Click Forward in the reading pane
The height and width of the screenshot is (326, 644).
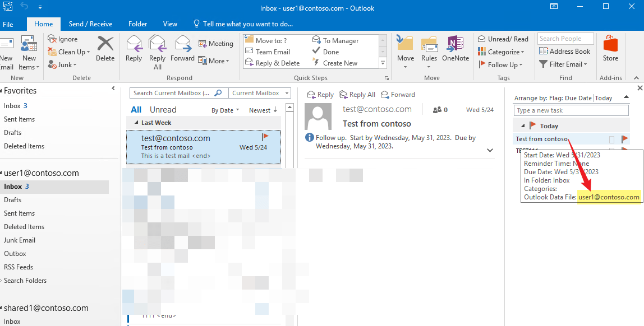(x=398, y=95)
